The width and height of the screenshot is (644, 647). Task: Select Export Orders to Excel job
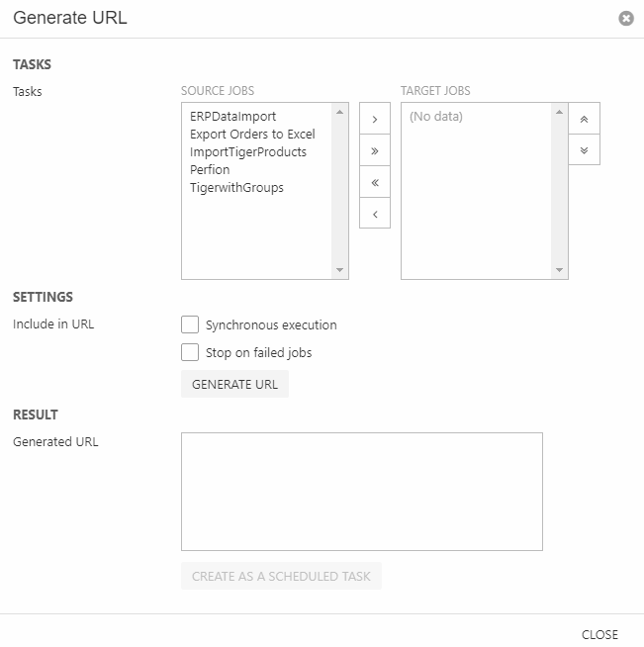pos(252,135)
